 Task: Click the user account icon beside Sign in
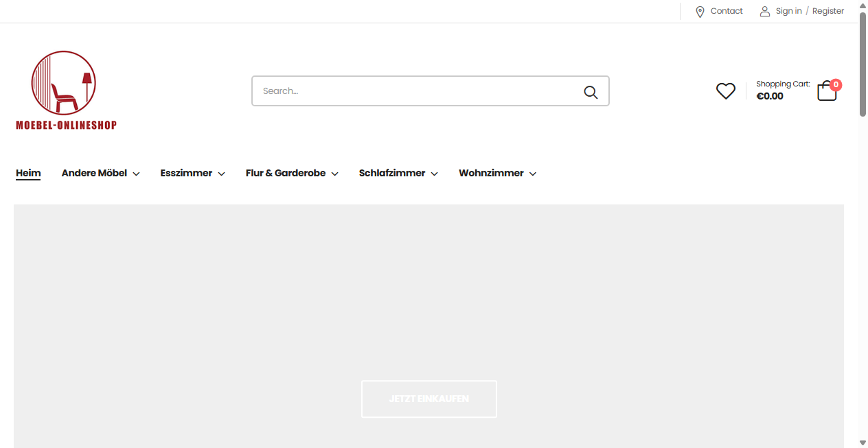765,11
